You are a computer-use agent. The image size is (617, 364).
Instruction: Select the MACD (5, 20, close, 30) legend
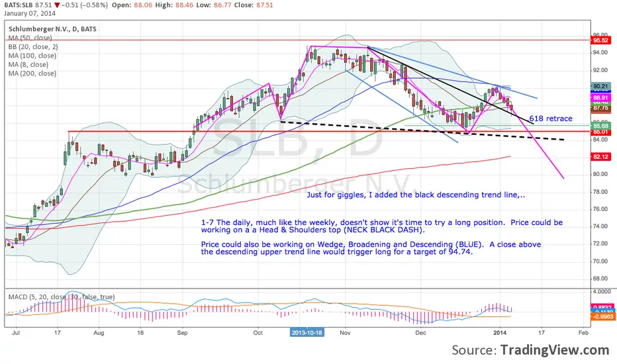point(62,297)
